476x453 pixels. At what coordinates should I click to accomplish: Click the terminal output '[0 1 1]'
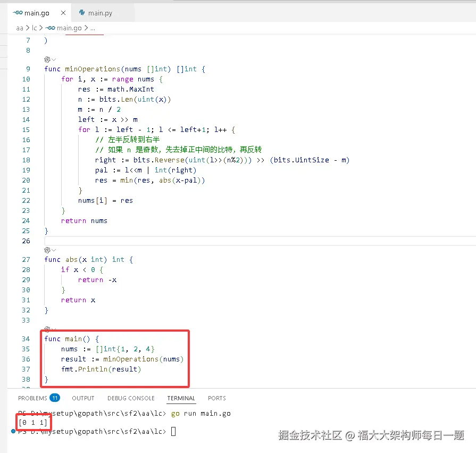(33, 423)
